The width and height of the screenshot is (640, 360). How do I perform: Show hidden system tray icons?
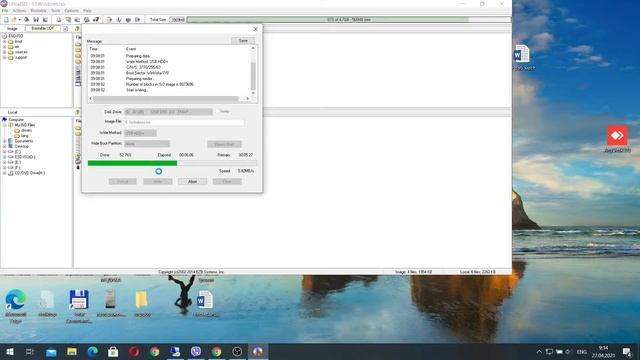click(x=539, y=351)
